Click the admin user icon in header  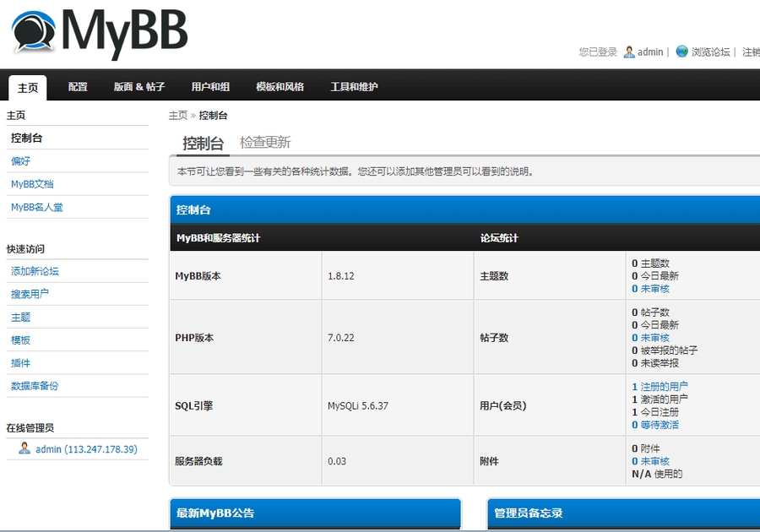(629, 52)
